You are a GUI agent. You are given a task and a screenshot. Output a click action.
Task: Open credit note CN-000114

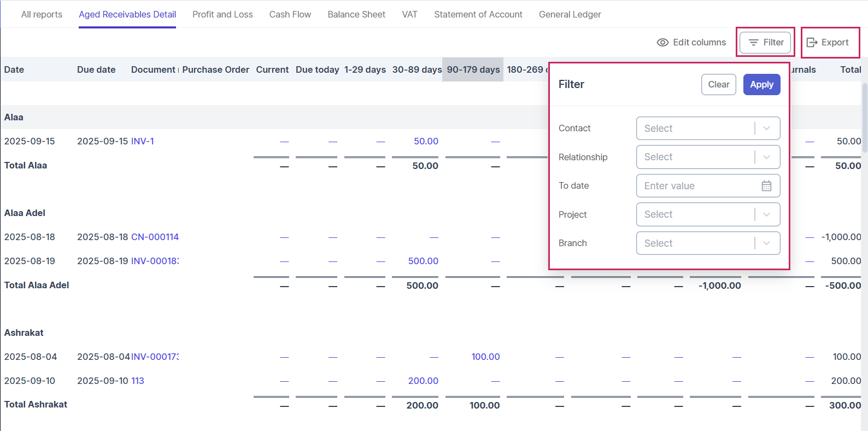[155, 237]
